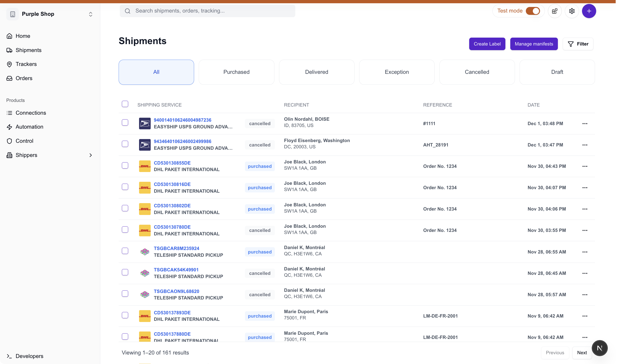Click DHL logo for CD530137893DE
Viewport: 618px width, 364px height.
click(x=145, y=316)
